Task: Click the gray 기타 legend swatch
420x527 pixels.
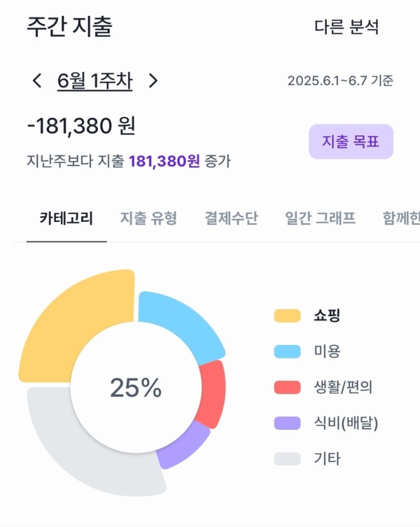Action: 287,459
